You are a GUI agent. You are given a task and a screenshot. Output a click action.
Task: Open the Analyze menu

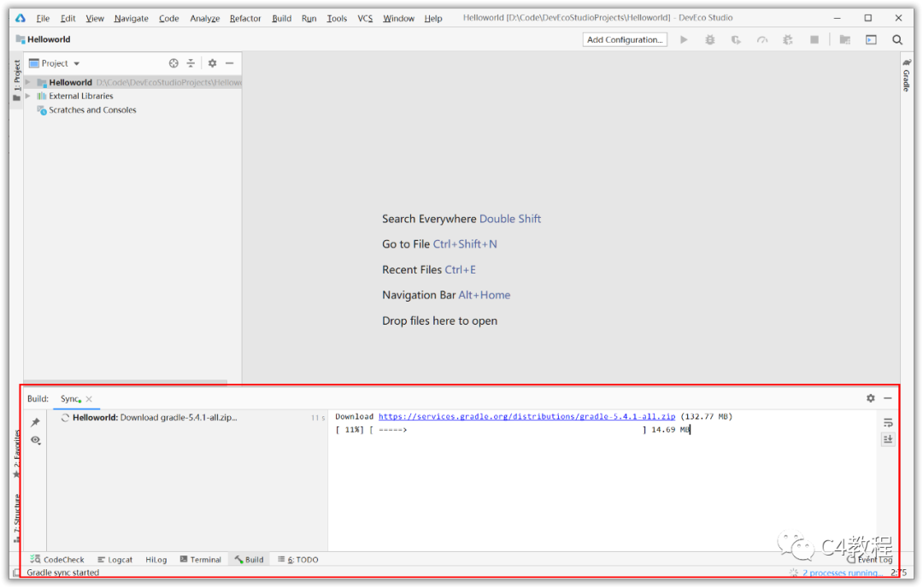pyautogui.click(x=205, y=18)
